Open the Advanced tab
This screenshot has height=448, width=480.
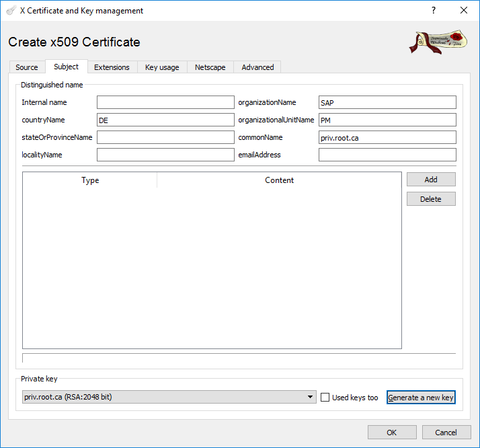point(257,67)
